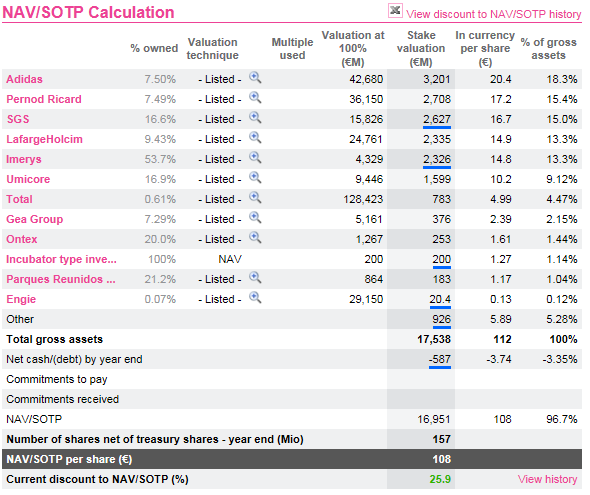Click underlined Other stake valuation 926

point(442,319)
